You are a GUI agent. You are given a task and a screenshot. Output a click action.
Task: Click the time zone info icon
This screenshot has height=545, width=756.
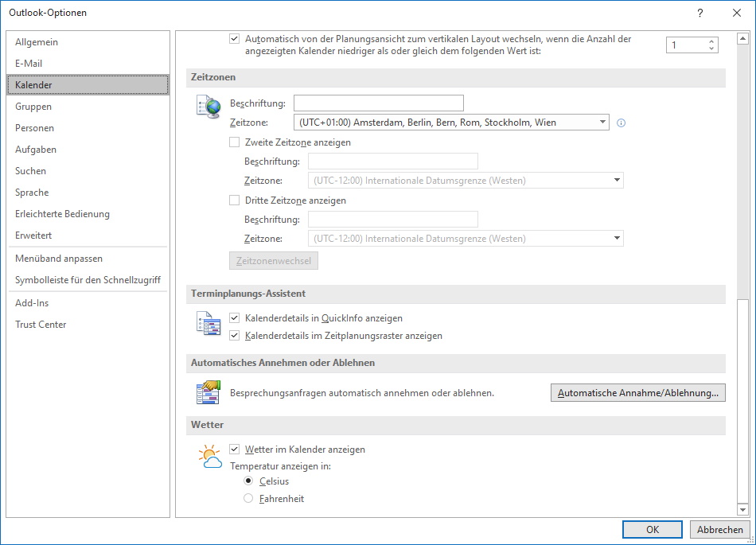point(621,123)
